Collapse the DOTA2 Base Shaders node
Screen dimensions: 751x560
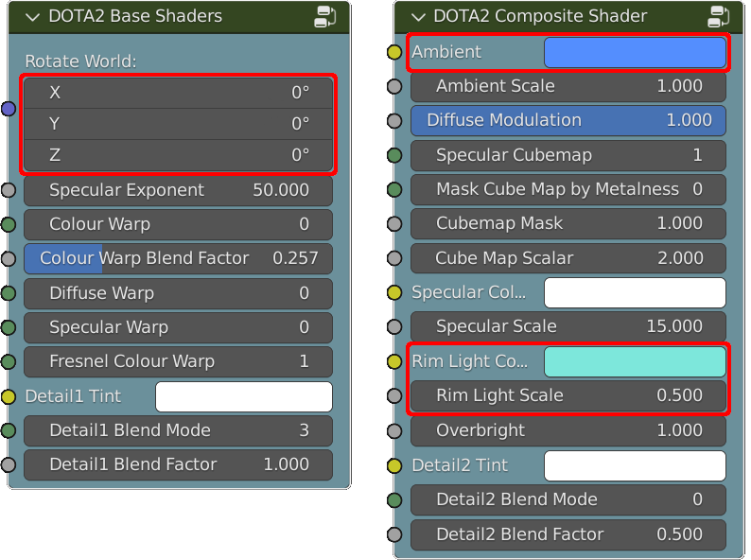(32, 17)
